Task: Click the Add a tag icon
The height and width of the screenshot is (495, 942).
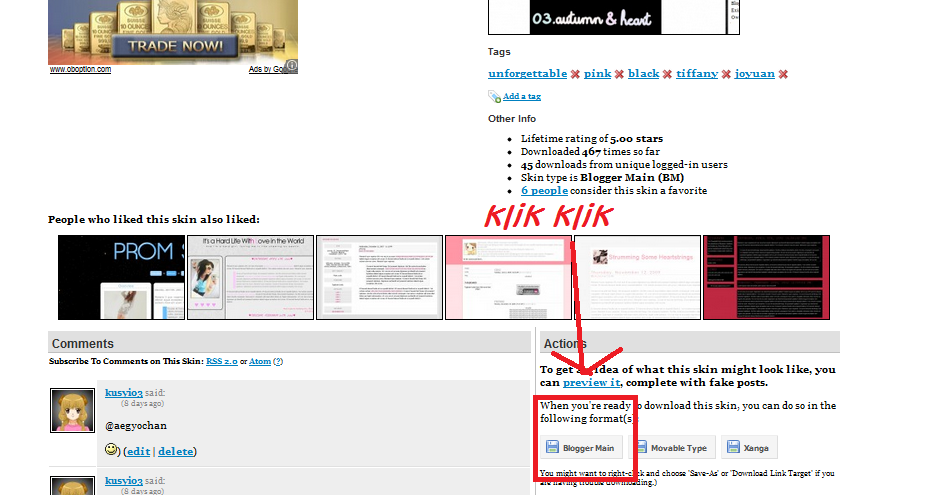Action: (494, 97)
